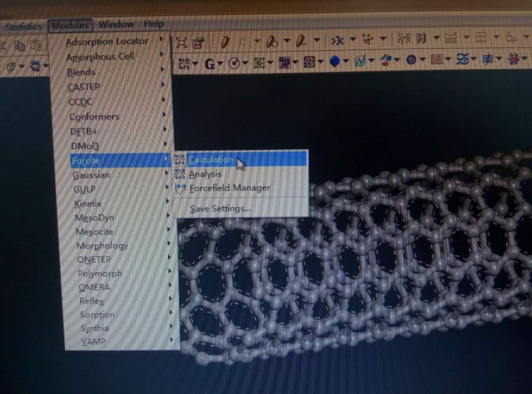
Task: Click the Polymorph colored shapes icon
Action: point(386,60)
